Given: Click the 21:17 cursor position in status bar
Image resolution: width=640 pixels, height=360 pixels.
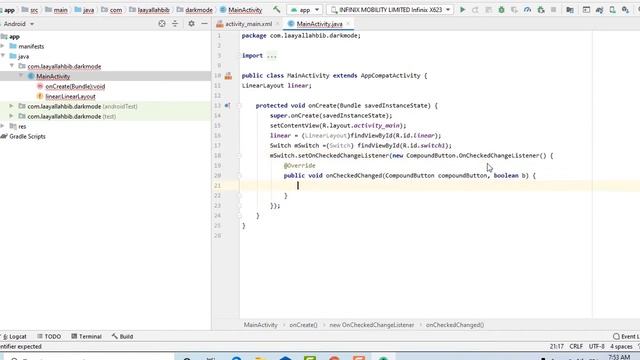Looking at the screenshot, I should [556, 346].
